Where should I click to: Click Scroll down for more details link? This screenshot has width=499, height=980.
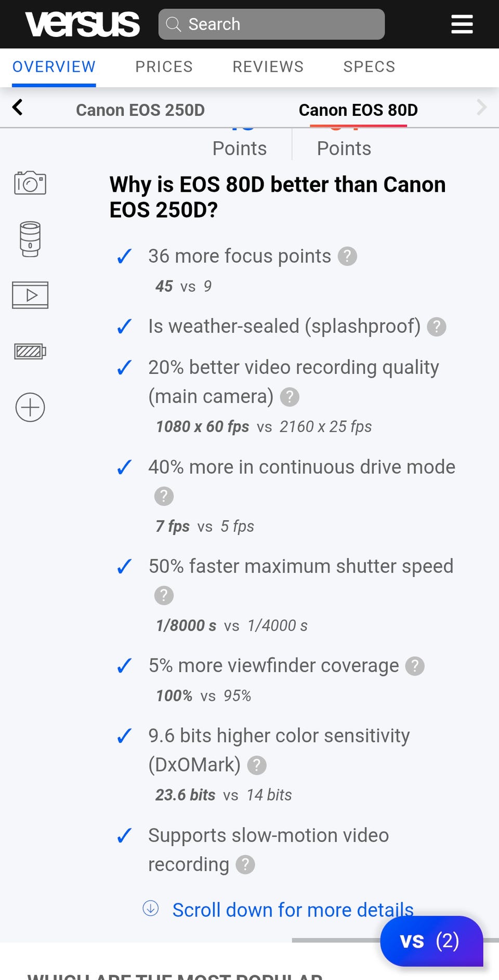(x=293, y=910)
